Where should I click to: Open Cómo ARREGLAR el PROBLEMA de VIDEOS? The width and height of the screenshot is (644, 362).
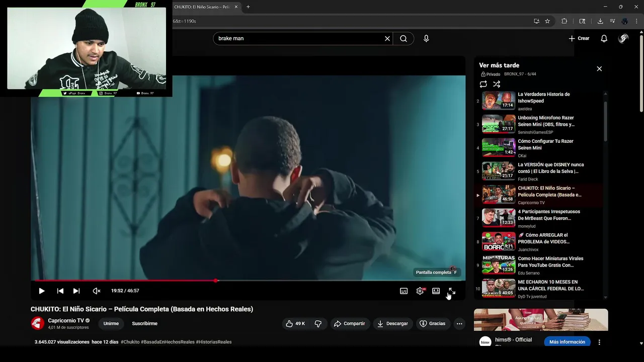(538, 241)
